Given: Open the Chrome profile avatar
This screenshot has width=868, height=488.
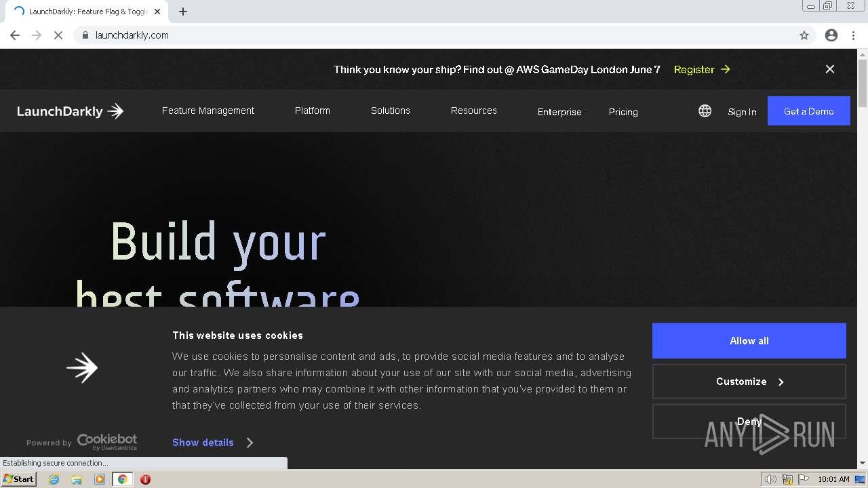Looking at the screenshot, I should click(x=831, y=35).
